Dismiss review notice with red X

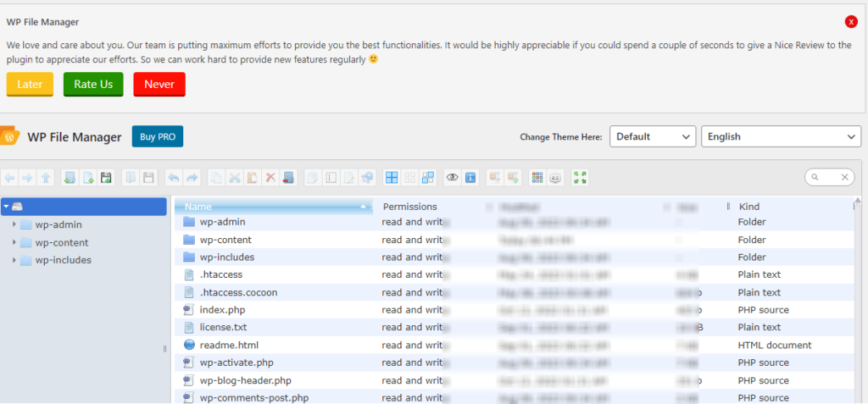coord(851,22)
